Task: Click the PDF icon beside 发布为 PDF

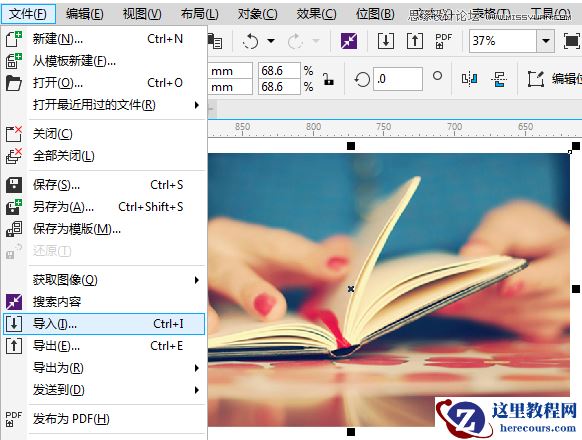Action: coord(14,419)
